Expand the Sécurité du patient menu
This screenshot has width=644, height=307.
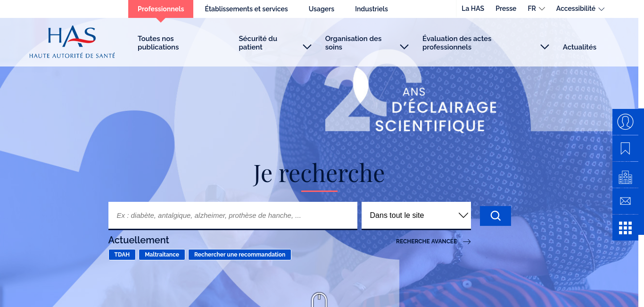275,43
